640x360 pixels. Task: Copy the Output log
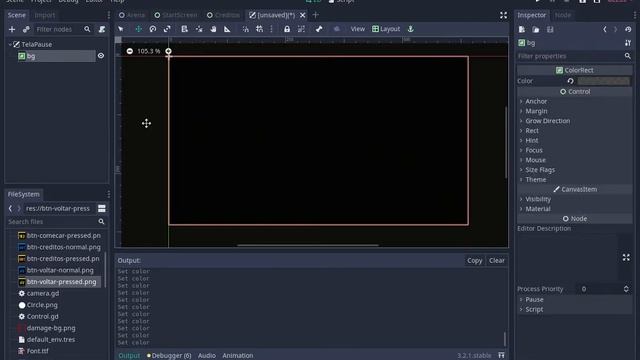[x=474, y=260]
